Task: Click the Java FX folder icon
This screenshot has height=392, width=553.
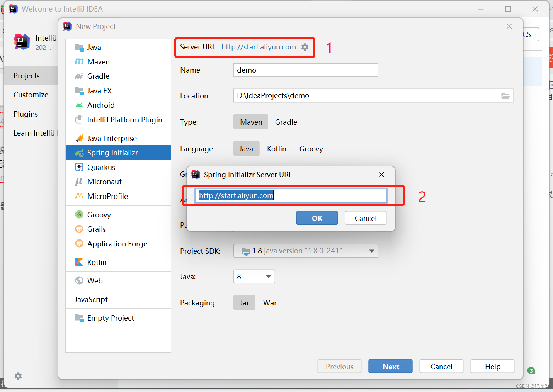Action: [79, 91]
